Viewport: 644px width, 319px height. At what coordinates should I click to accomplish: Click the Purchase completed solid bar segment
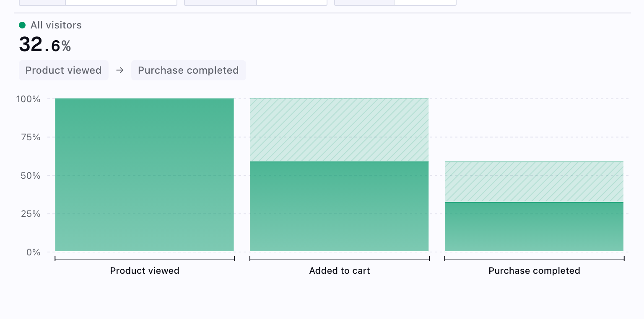click(x=534, y=226)
